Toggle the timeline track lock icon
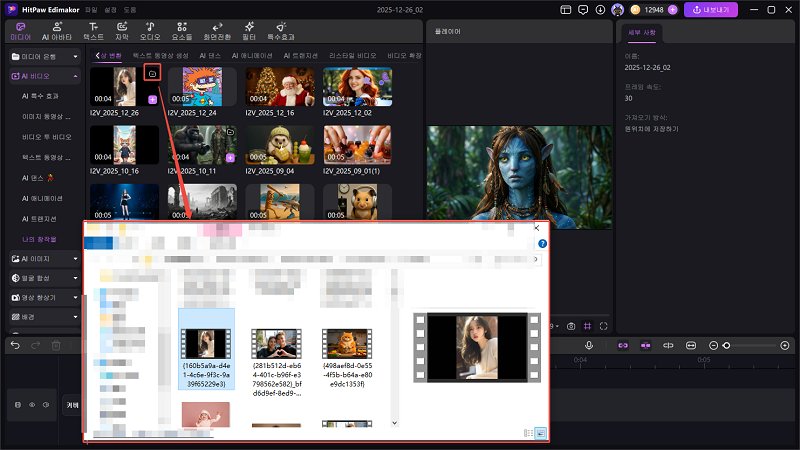Viewport: 800px width, 450px height. tap(17, 405)
